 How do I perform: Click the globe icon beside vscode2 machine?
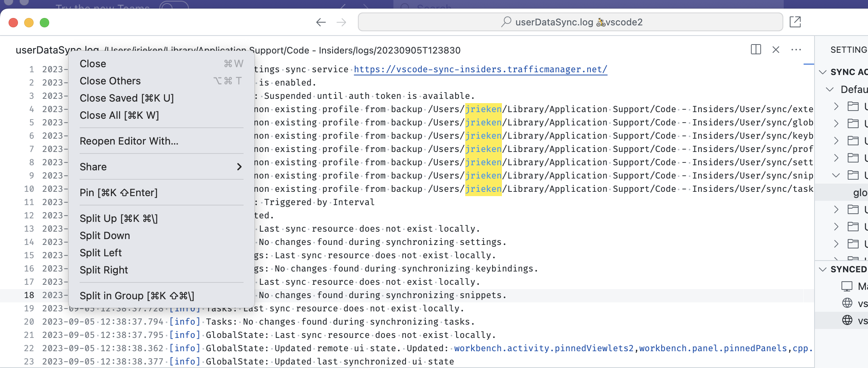pyautogui.click(x=847, y=320)
